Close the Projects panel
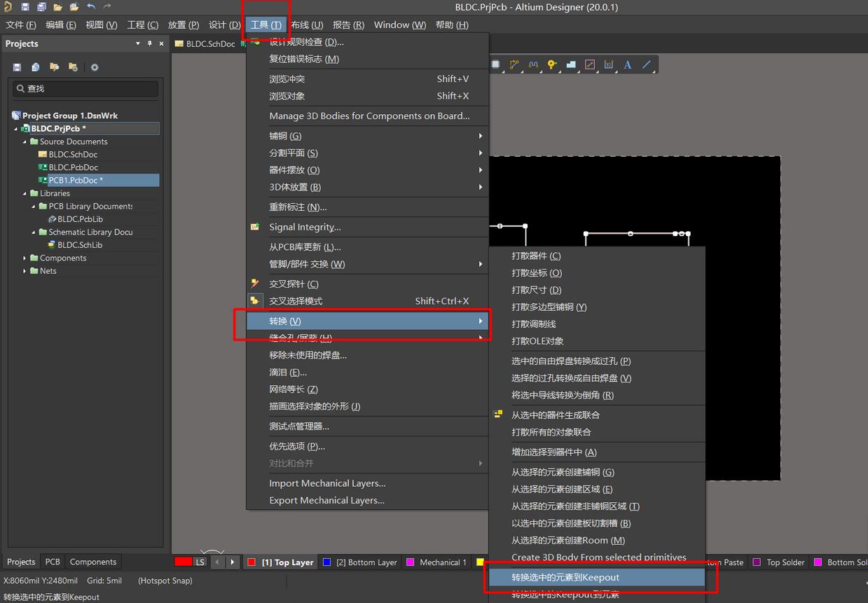The height and width of the screenshot is (603, 868). coord(161,43)
